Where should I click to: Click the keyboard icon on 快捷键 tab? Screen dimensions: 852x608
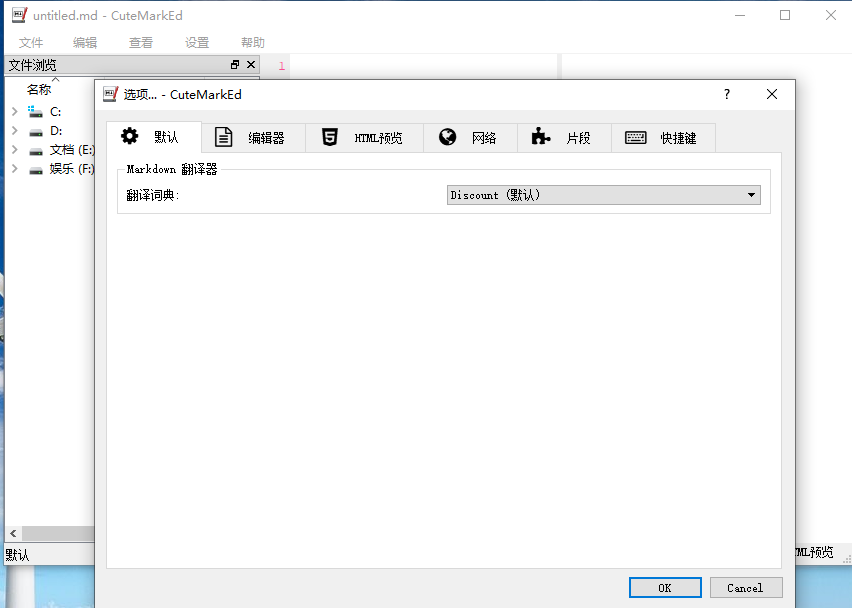[x=635, y=137]
